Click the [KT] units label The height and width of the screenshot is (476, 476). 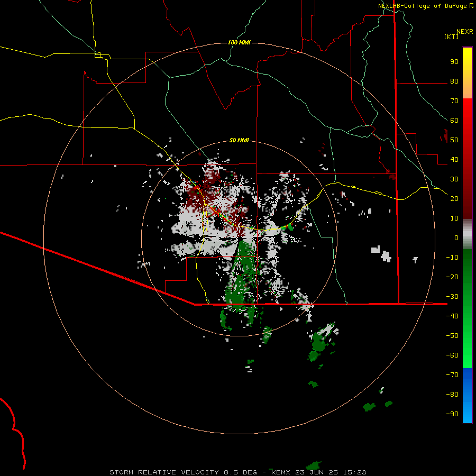coord(452,36)
